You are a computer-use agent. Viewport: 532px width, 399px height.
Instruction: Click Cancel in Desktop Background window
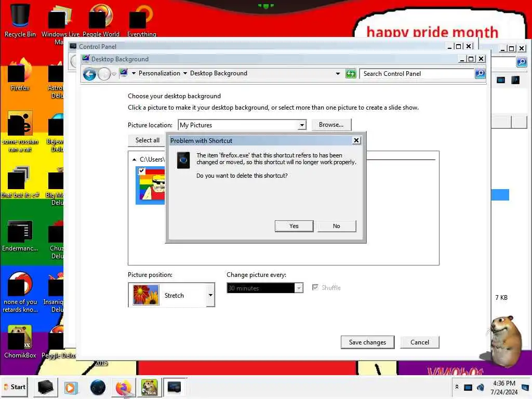tap(420, 342)
